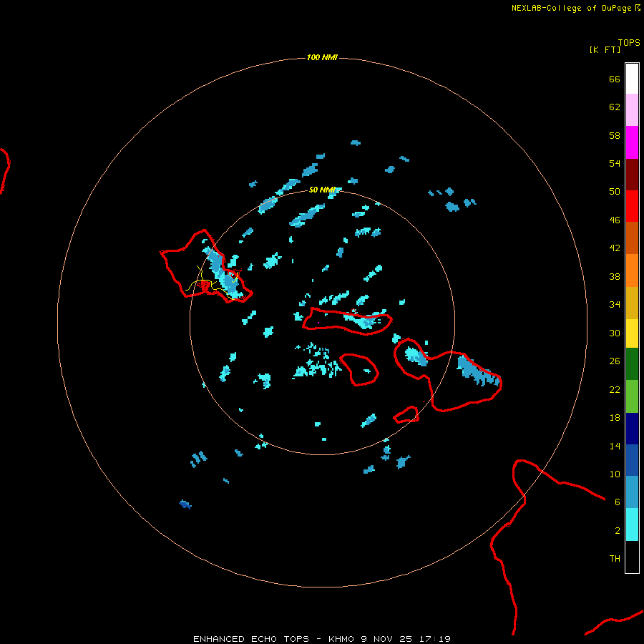644x644 pixels.
Task: Click the 50 NMI range ring label
Action: (x=322, y=190)
